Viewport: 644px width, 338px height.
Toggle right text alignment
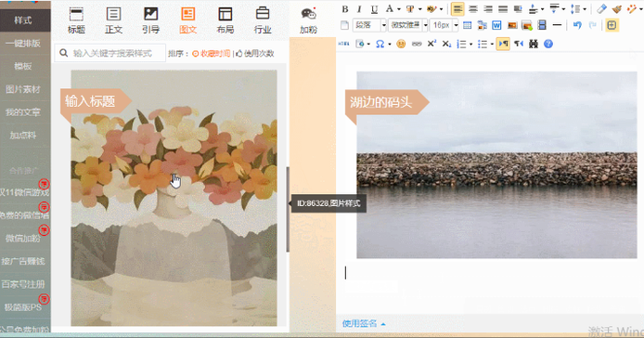point(488,8)
